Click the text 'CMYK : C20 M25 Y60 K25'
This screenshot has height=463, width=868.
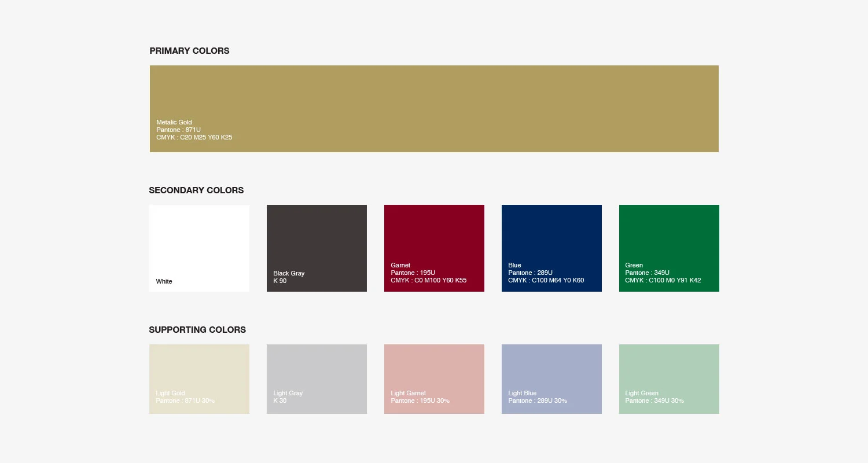pos(194,138)
